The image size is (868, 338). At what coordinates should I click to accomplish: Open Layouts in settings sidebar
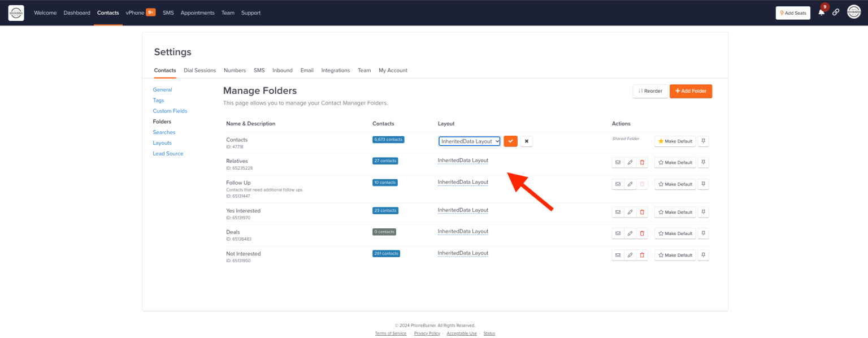tap(162, 143)
